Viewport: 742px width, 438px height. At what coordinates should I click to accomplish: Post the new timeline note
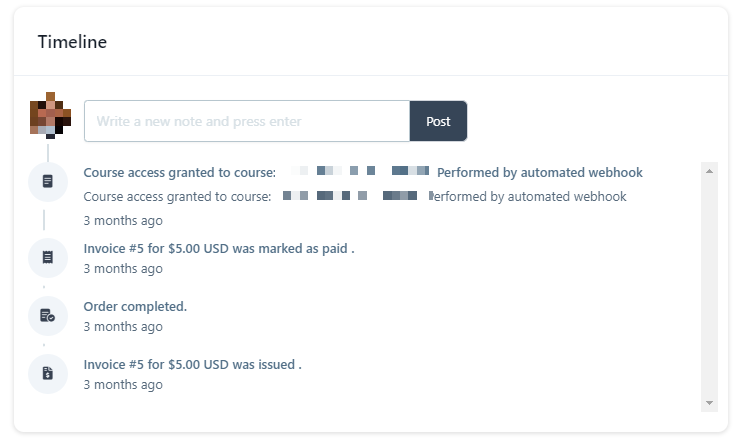click(438, 121)
